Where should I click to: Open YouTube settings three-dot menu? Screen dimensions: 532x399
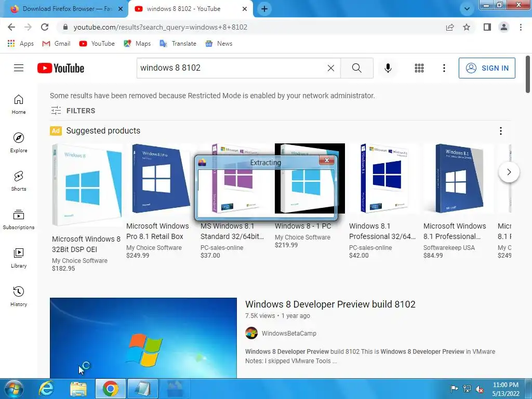tap(444, 68)
